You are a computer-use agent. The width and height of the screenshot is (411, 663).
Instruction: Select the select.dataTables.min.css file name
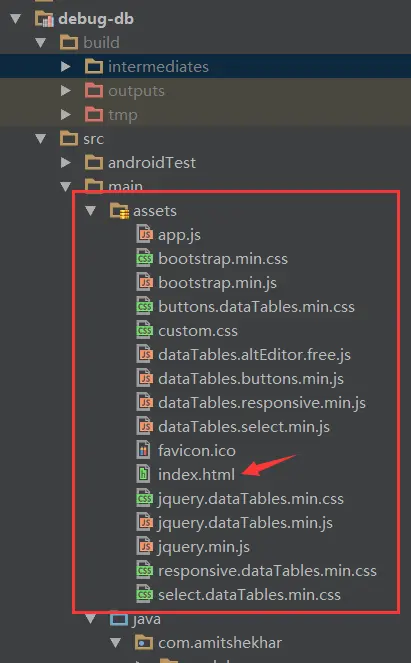[249, 595]
